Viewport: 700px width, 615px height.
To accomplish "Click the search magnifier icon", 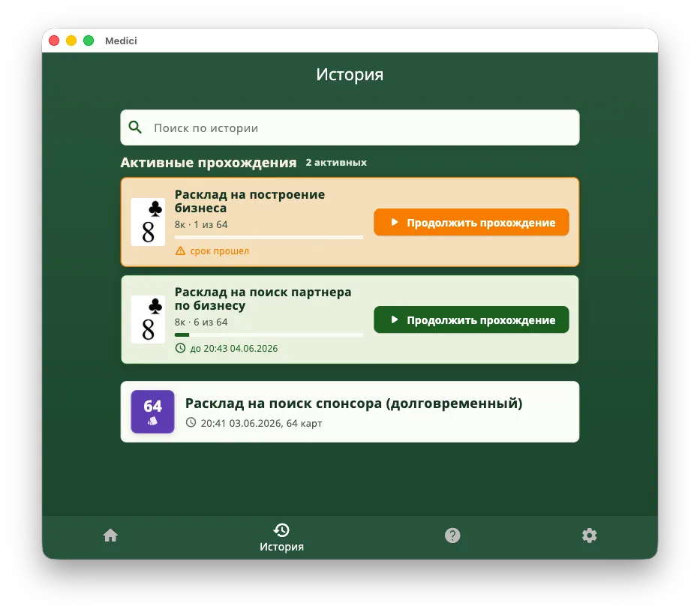I will click(135, 127).
